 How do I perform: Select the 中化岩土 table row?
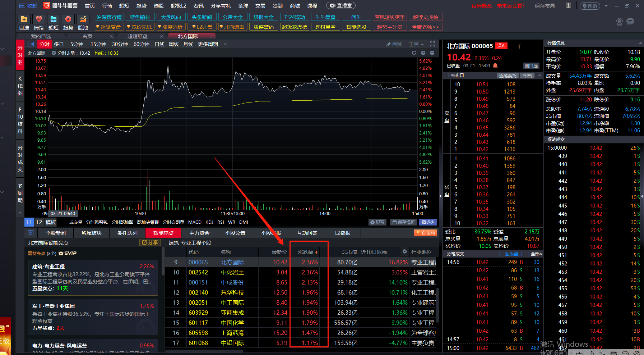(x=302, y=272)
